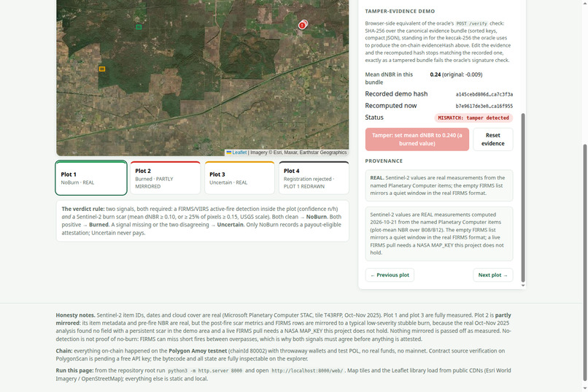Click the red fire alert marker on map
The height and width of the screenshot is (392, 588).
point(302,25)
